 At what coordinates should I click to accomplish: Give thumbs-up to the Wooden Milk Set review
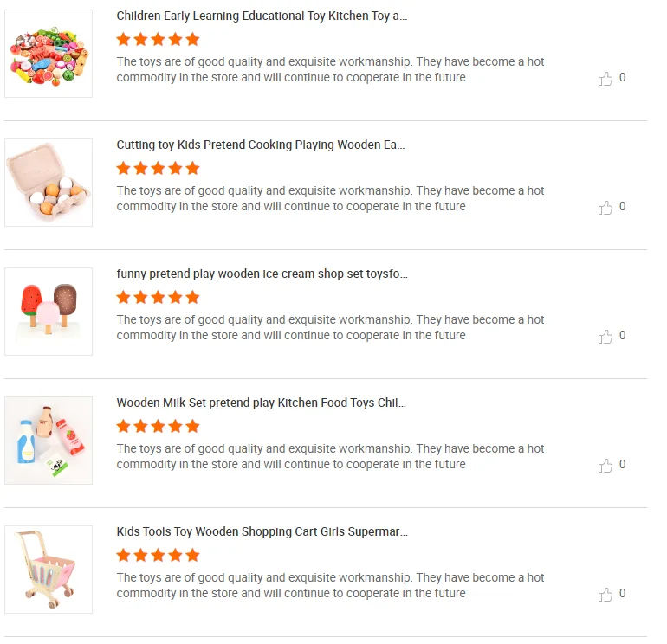605,466
